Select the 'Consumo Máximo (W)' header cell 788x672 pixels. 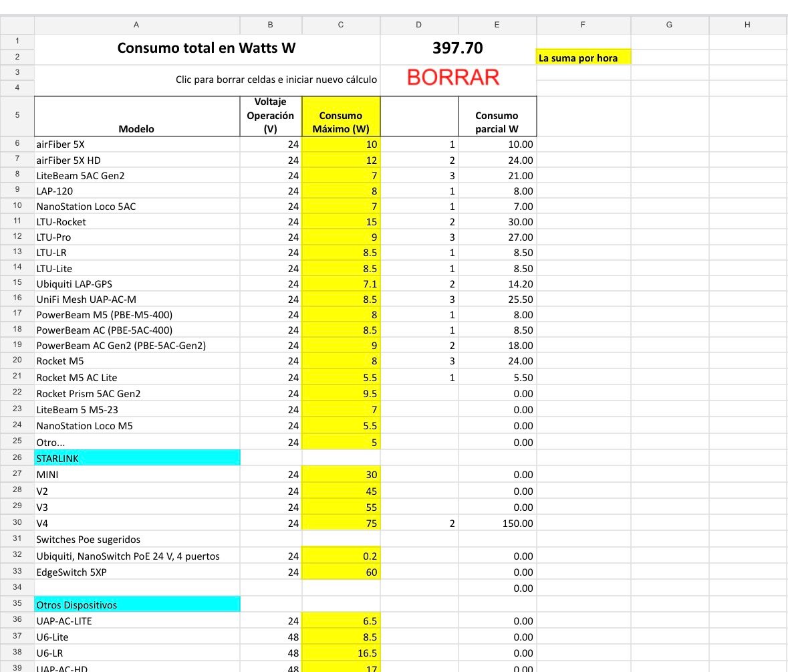[341, 116]
